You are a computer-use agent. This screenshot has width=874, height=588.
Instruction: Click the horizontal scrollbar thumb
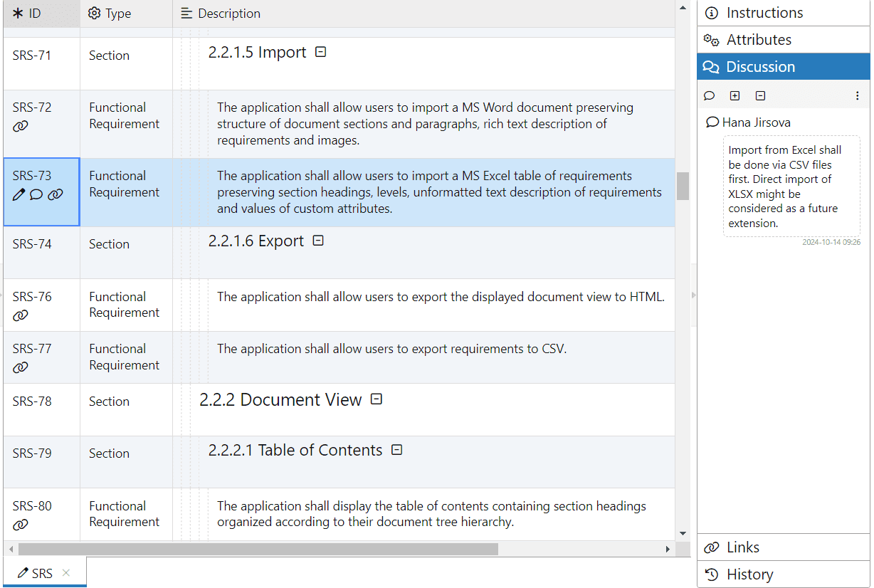pyautogui.click(x=258, y=549)
